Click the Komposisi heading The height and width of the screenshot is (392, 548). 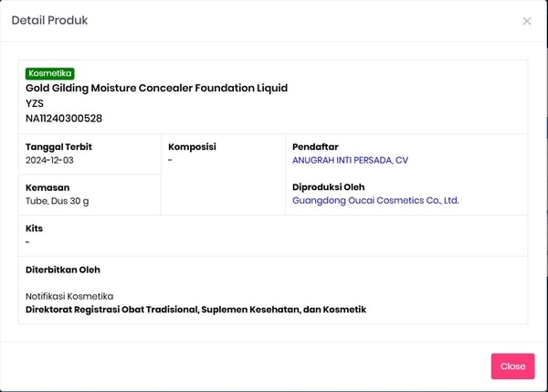(x=192, y=146)
